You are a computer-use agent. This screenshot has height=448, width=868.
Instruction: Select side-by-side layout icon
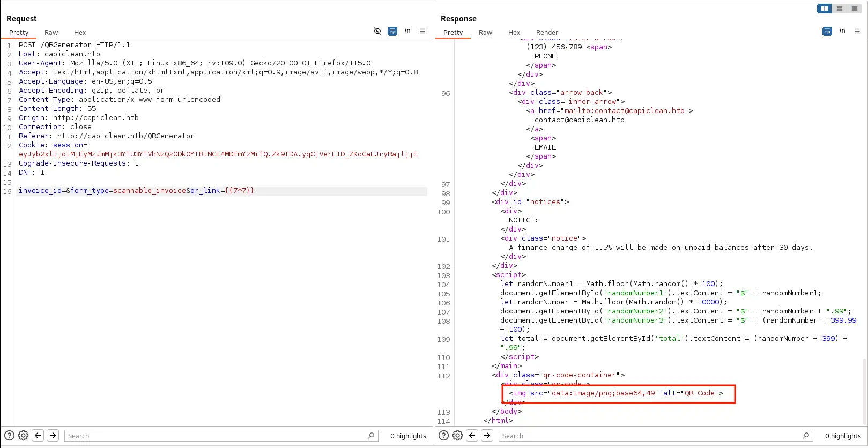pos(825,9)
